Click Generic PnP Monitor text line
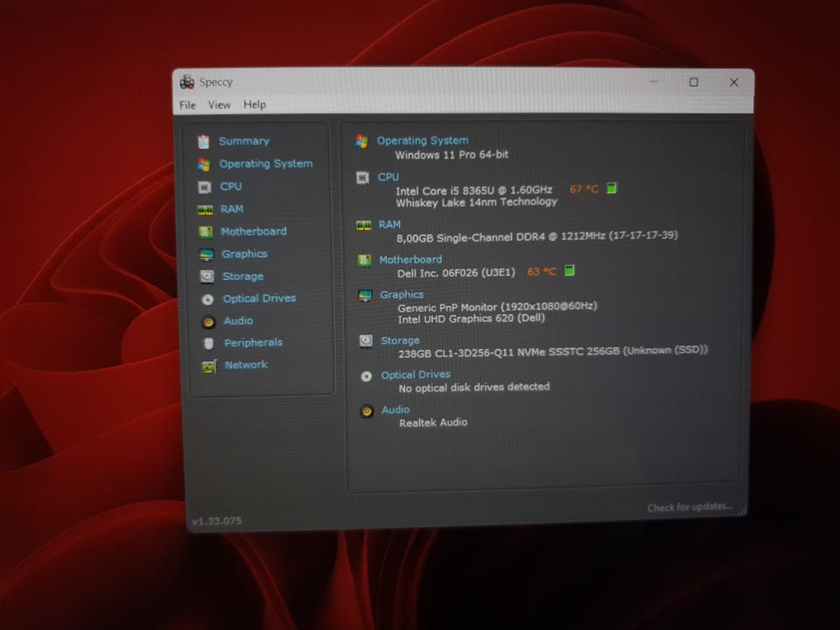840x630 pixels. [x=497, y=307]
